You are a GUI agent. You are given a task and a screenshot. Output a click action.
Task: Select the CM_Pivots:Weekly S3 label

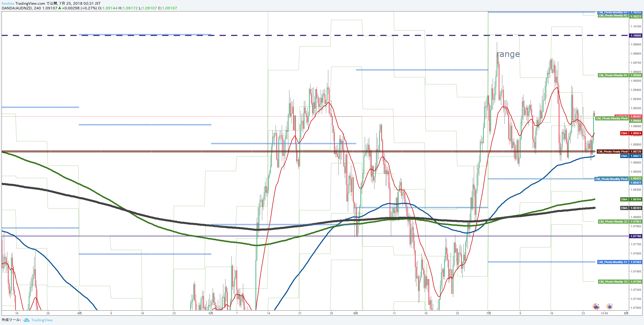(613, 282)
